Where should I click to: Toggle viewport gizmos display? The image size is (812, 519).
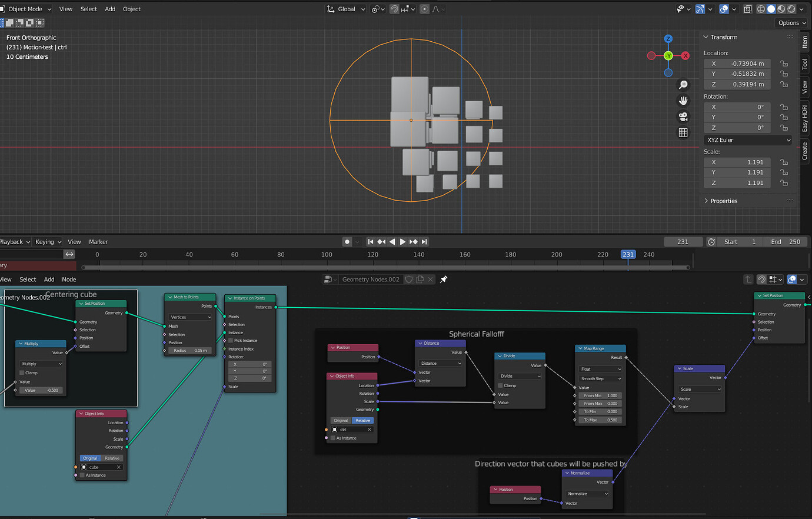700,9
